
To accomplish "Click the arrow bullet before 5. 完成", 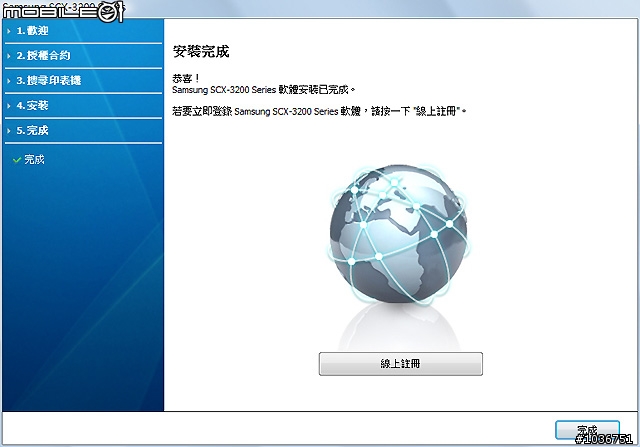I will (x=9, y=131).
